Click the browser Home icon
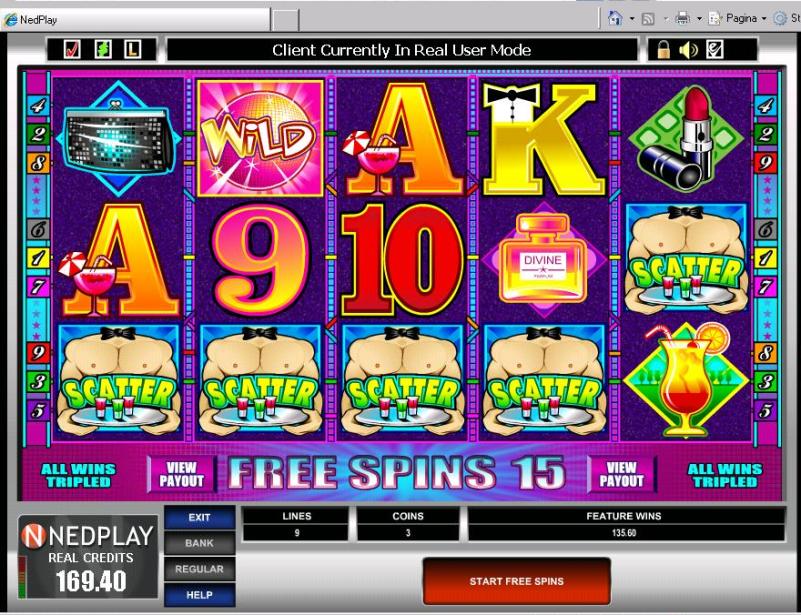This screenshot has width=801, height=615. pos(615,19)
